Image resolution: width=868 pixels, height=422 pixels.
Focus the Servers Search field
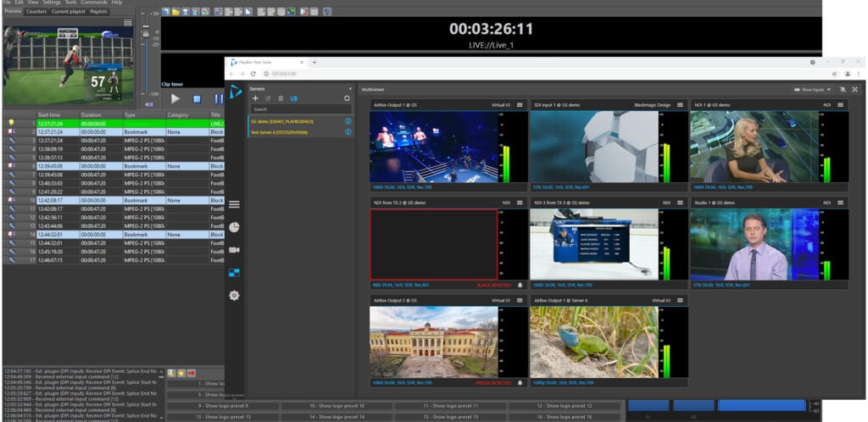[x=301, y=109]
